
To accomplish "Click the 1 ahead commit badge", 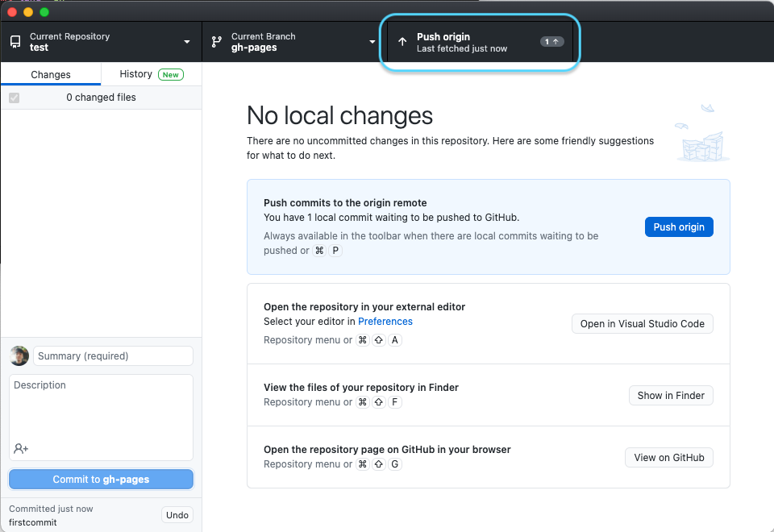I will (551, 42).
